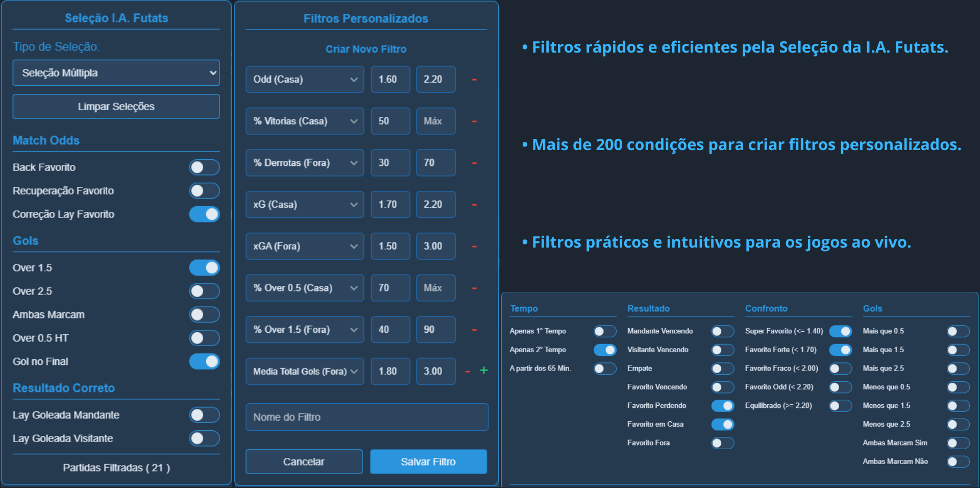Enable Favorito Fraco (< 2.00)
This screenshot has width=980, height=488.
pos(841,369)
